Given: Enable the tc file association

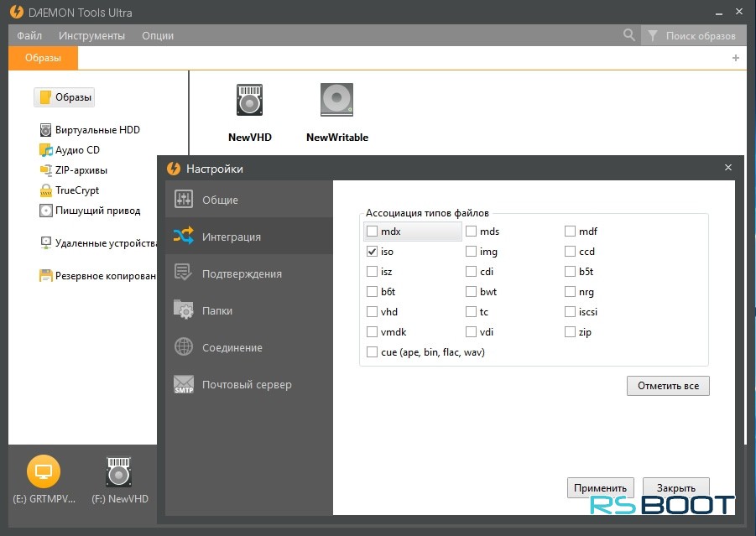Looking at the screenshot, I should [x=471, y=312].
